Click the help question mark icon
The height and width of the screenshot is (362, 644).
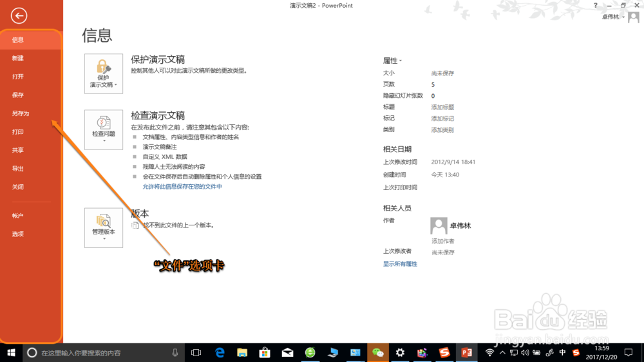point(596,5)
